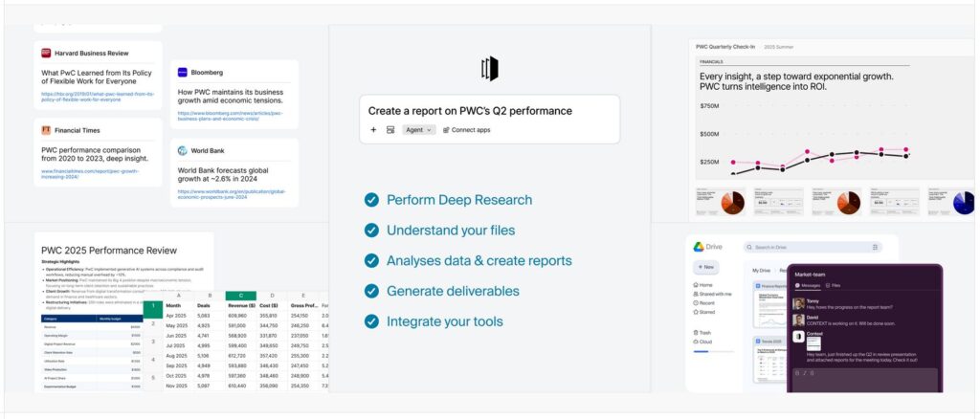Click the 'Apr 2025' month cell
The width and height of the screenshot is (980, 419).
[178, 316]
